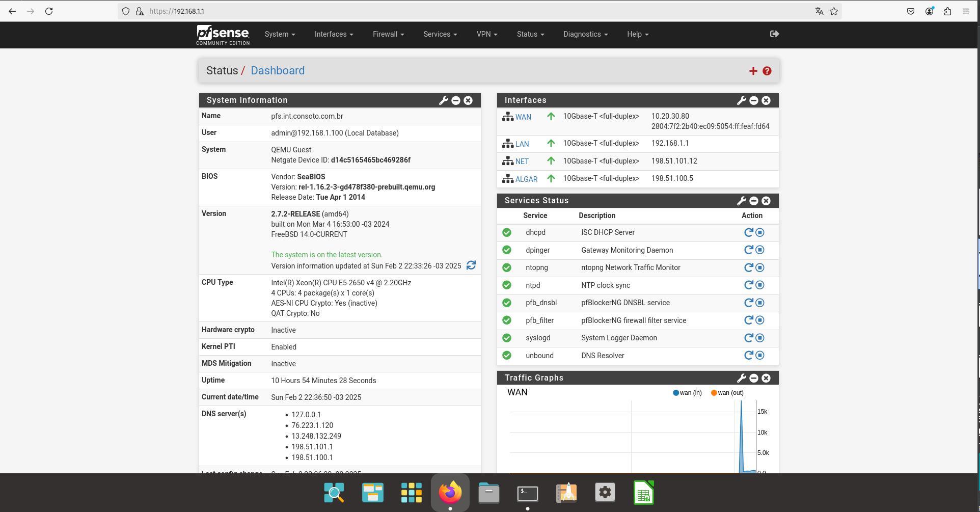Screen dimensions: 980x512
Task: Toggle wan (in) legend series
Action: coord(687,393)
